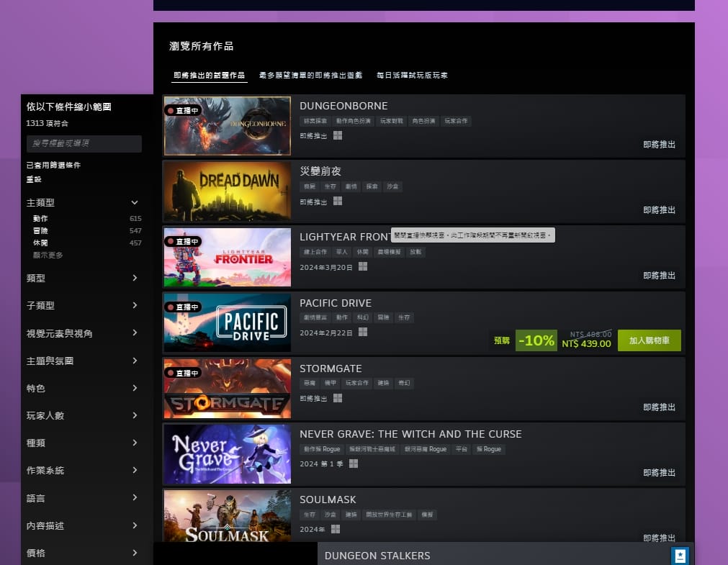The height and width of the screenshot is (565, 728).
Task: Click 機甲 tag under STORMGATE
Action: point(330,383)
